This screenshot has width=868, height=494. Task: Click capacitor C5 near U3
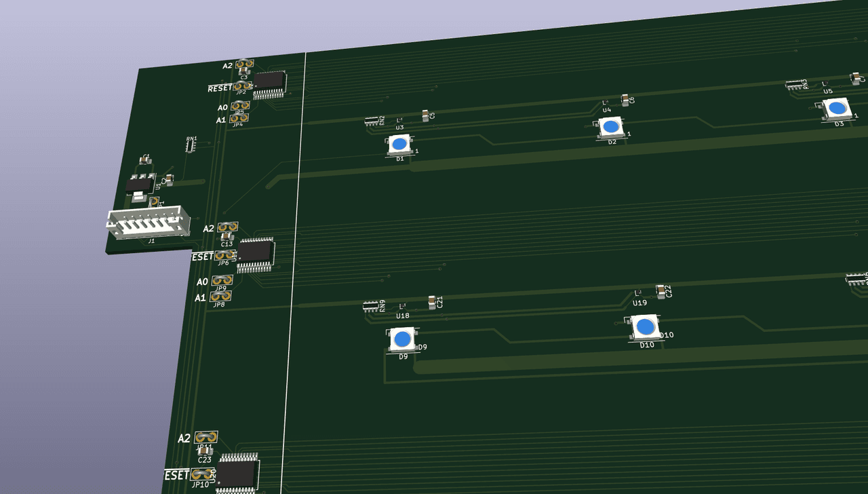pyautogui.click(x=425, y=115)
